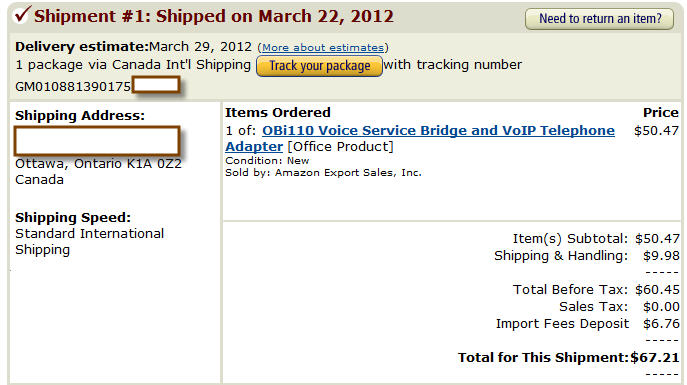
Task: Click the Ottawa, Ontario K1A 0Z2 address line
Action: coord(98,164)
